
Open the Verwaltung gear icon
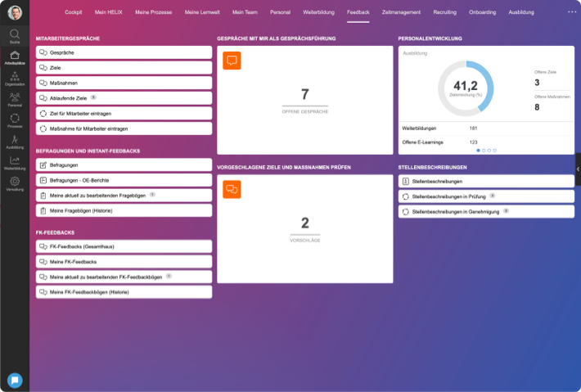tap(15, 183)
